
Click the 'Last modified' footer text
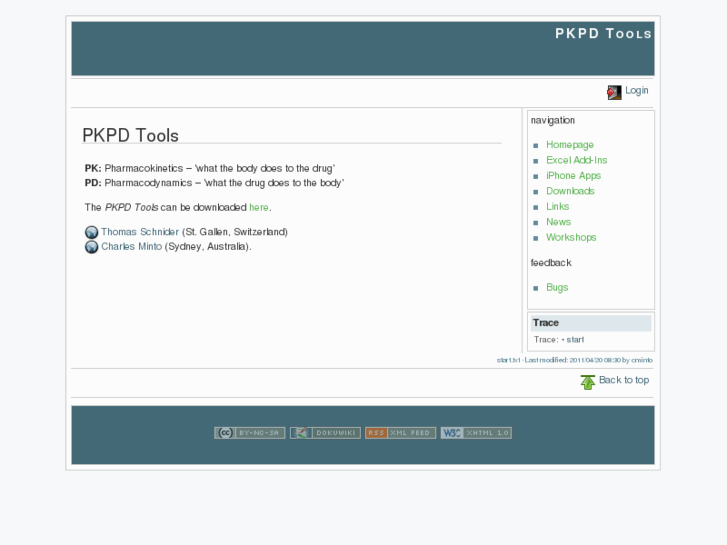pos(574,360)
